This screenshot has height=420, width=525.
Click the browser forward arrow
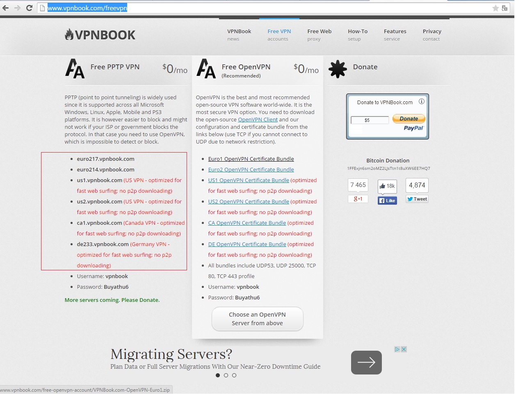coord(17,8)
